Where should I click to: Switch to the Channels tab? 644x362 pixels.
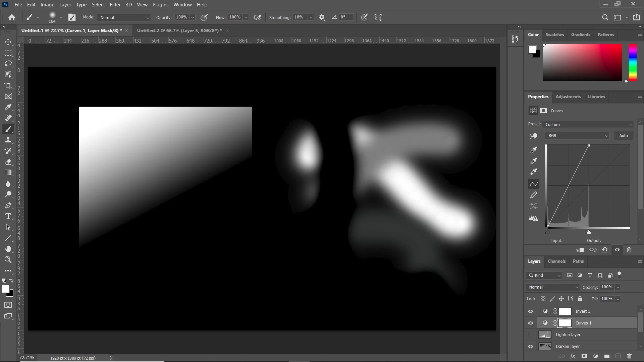click(x=556, y=261)
